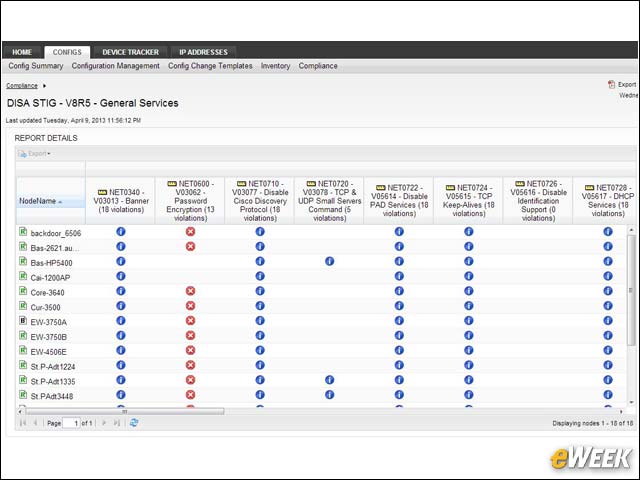Click the NET0600 Password Encryption column header

190,201
